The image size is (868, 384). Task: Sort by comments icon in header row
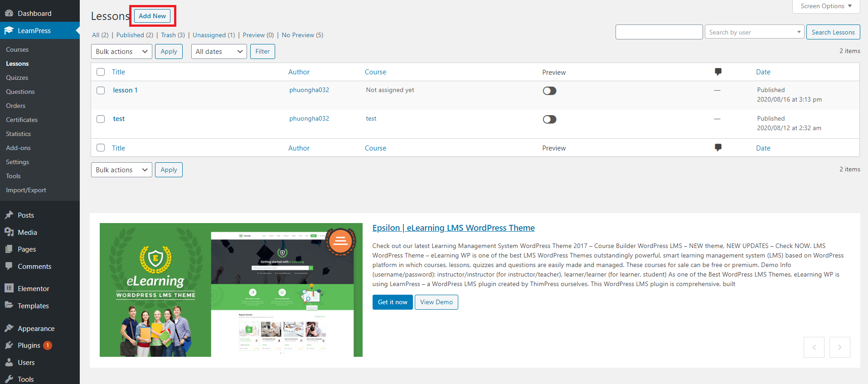click(x=718, y=72)
